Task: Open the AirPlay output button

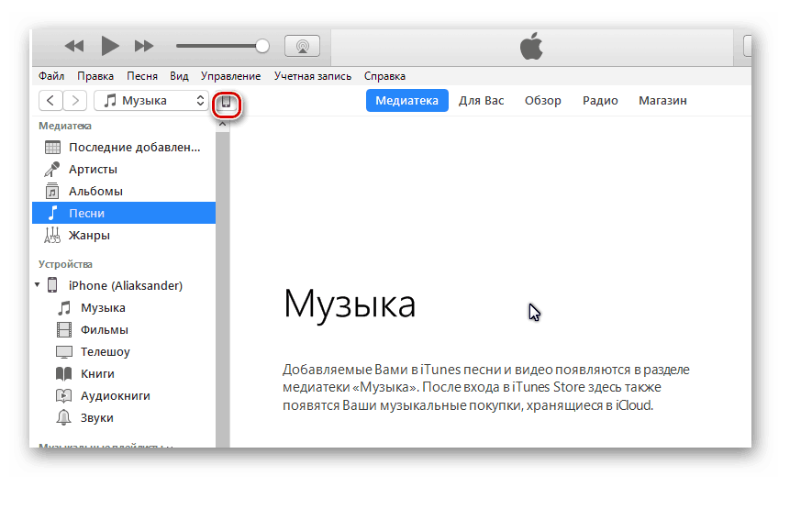Action: (x=303, y=46)
